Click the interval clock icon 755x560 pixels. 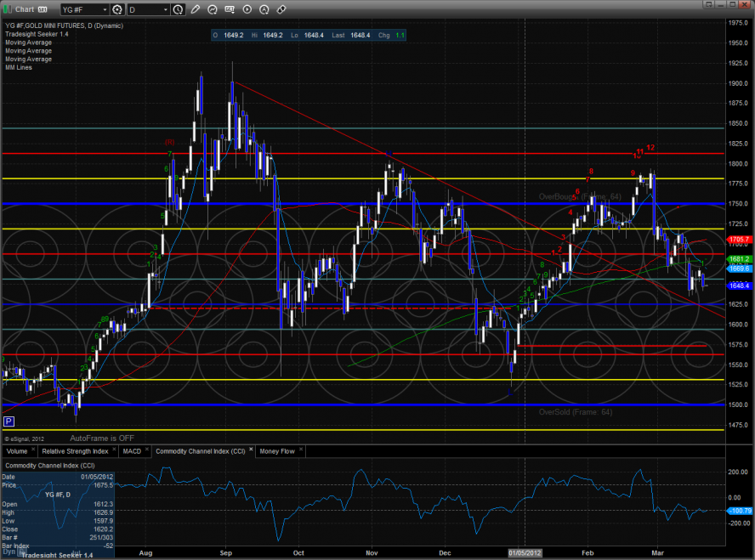click(177, 10)
